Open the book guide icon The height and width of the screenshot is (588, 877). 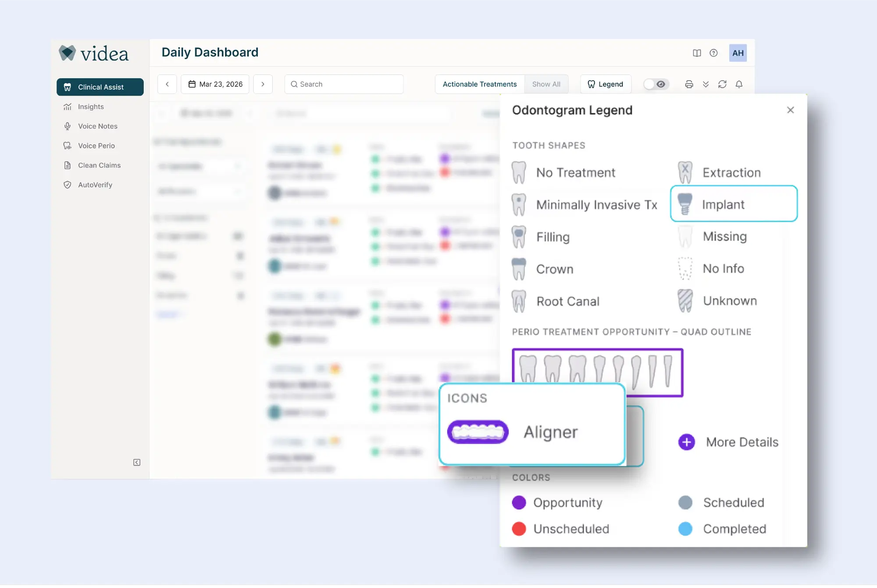(x=697, y=53)
